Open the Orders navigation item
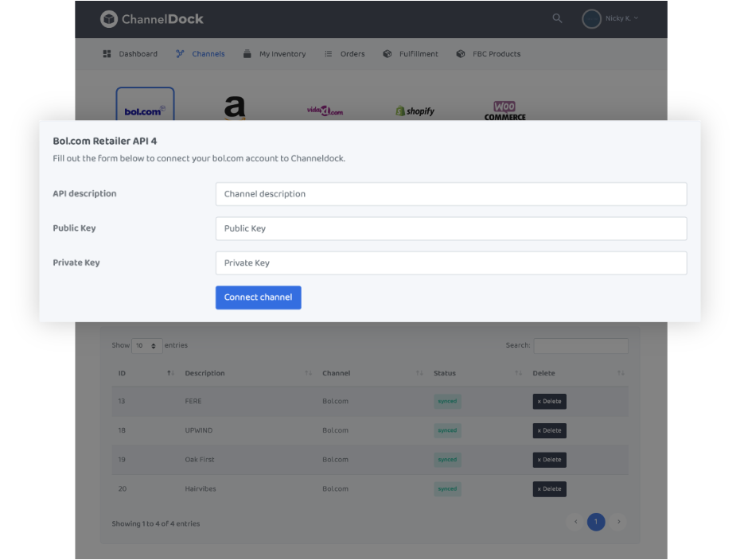This screenshot has width=740, height=560. click(345, 54)
